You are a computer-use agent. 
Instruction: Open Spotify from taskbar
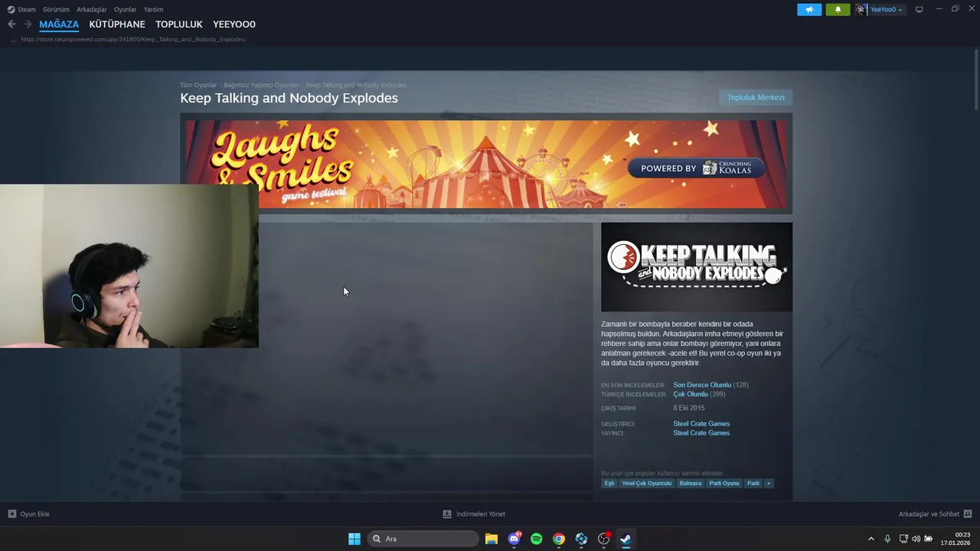click(x=536, y=539)
